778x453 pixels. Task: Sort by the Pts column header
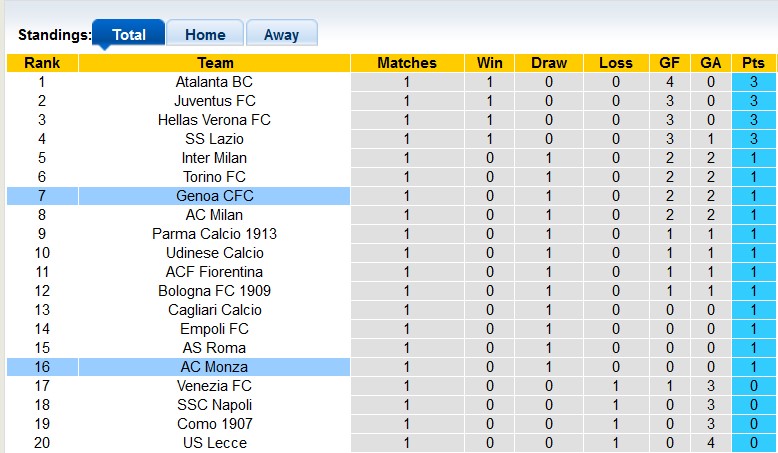pos(753,63)
